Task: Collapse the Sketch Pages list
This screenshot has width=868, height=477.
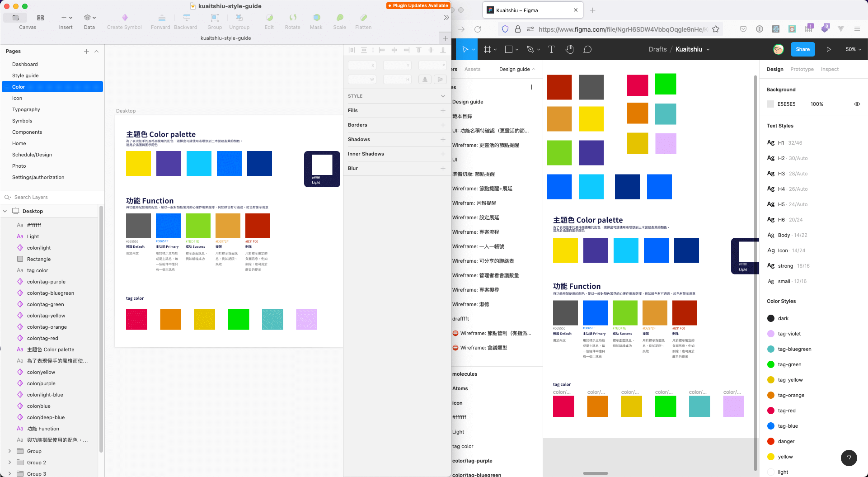Action: [x=96, y=51]
